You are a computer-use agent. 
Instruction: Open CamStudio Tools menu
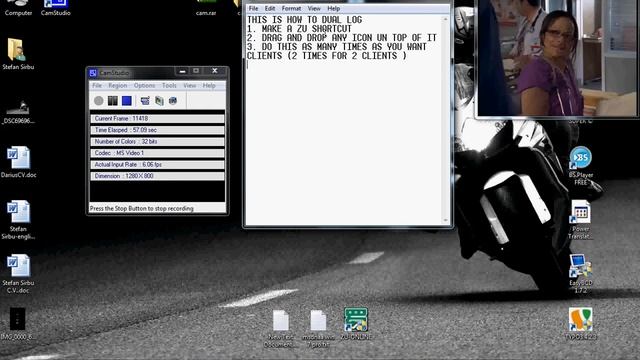[169, 85]
